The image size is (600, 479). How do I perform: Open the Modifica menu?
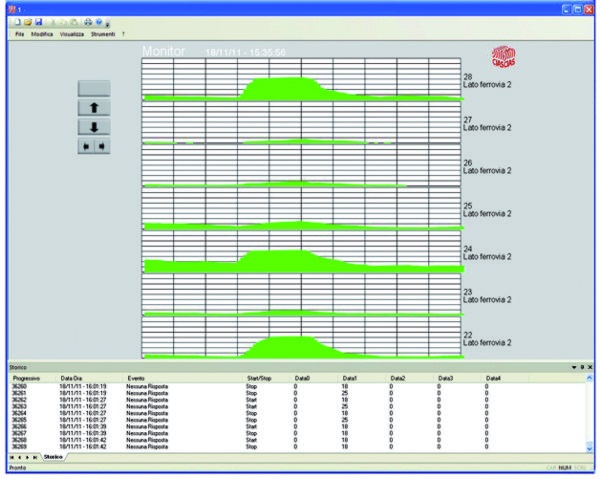pyautogui.click(x=42, y=34)
